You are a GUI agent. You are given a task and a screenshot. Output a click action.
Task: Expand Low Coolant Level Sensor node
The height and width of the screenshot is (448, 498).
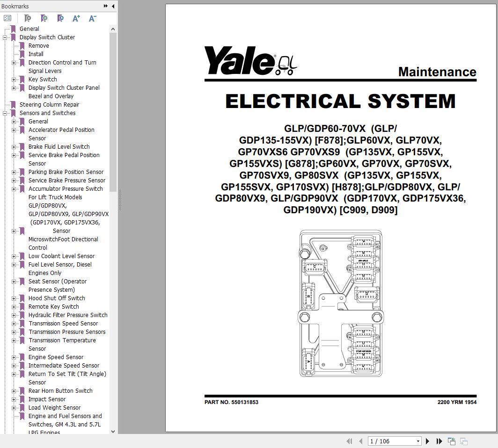click(14, 256)
